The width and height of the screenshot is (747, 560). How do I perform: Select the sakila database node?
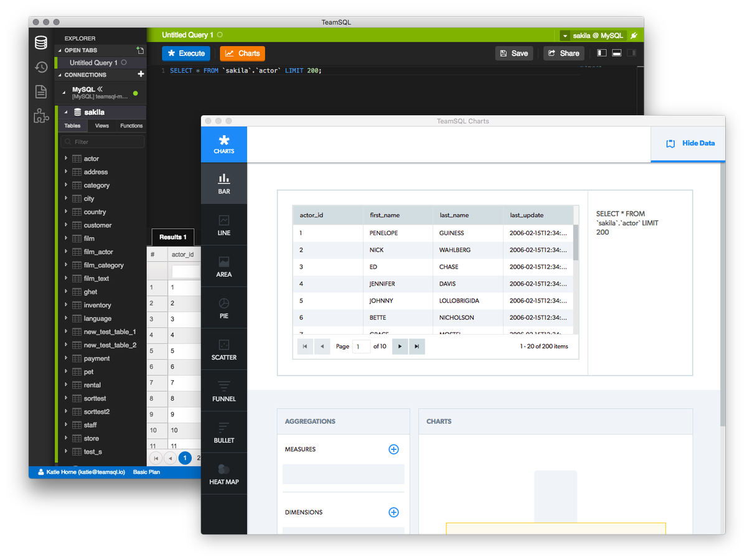coord(102,112)
